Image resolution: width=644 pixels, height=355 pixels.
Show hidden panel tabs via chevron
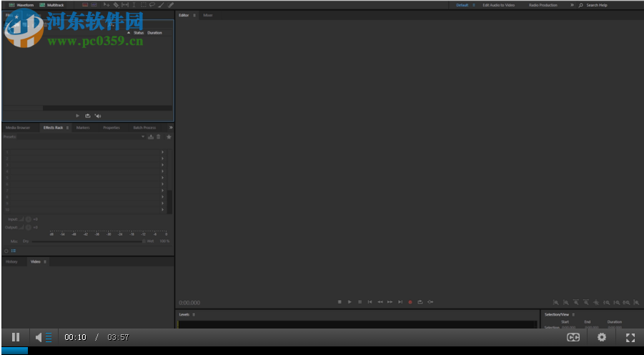click(171, 127)
